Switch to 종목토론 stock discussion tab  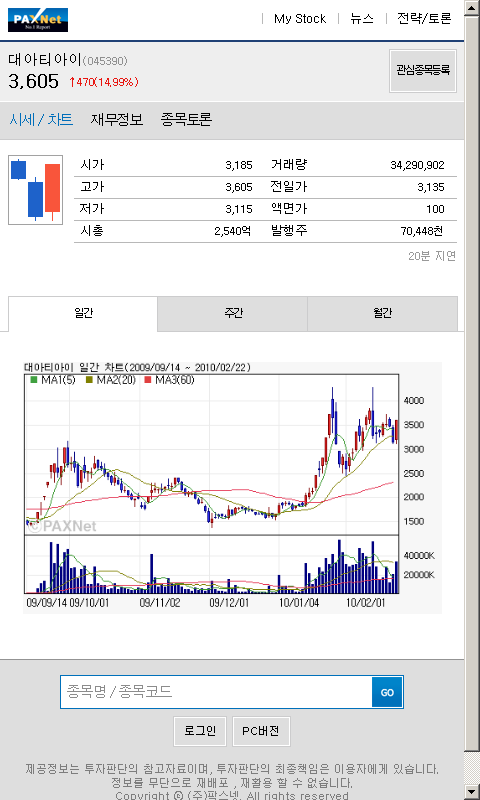click(186, 120)
